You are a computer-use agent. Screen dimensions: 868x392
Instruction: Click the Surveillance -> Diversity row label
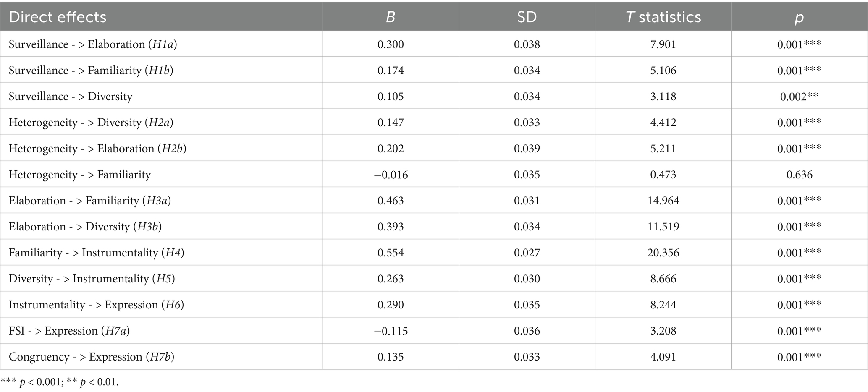click(x=71, y=97)
